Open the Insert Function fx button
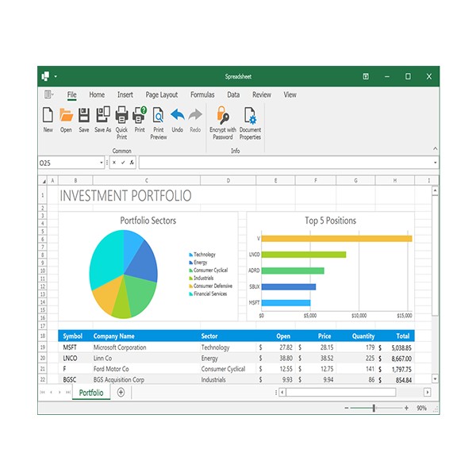The height and width of the screenshot is (476, 476). (132, 163)
